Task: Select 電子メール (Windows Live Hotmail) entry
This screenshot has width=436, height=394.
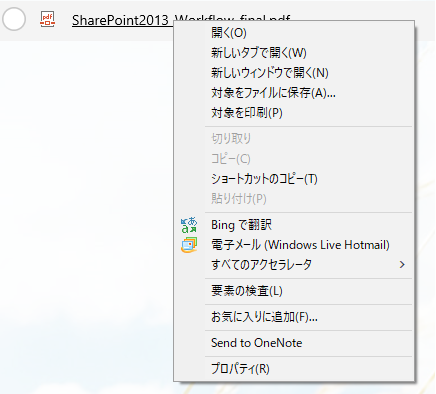Action: point(293,245)
